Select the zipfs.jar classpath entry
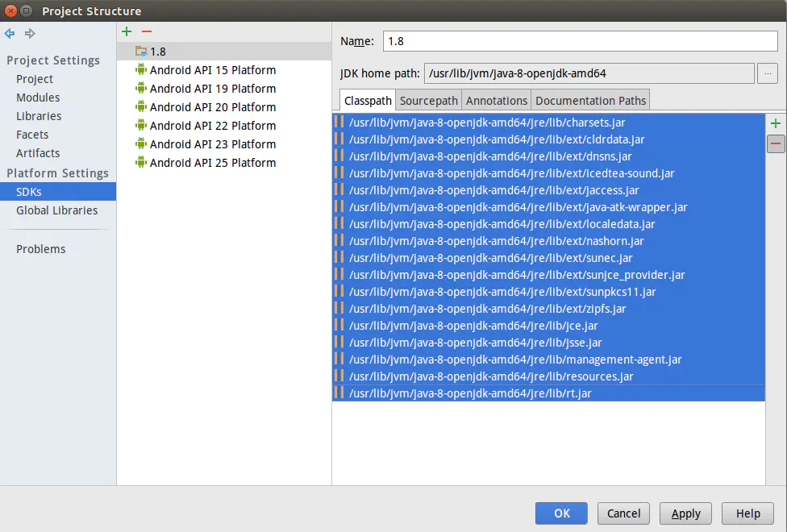The width and height of the screenshot is (787, 532). point(548,309)
